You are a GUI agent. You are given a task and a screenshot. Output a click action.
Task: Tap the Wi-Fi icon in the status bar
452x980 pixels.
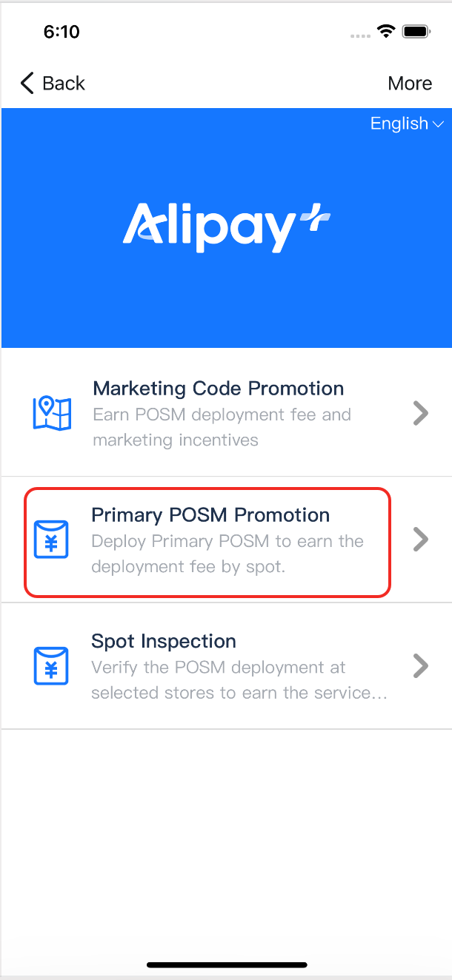click(x=386, y=31)
